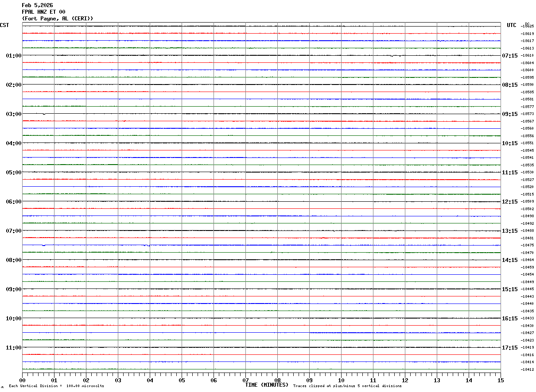Image resolution: width=536 pixels, height=392 pixels.
Task: Click the UTC time zone label
Action: point(512,25)
